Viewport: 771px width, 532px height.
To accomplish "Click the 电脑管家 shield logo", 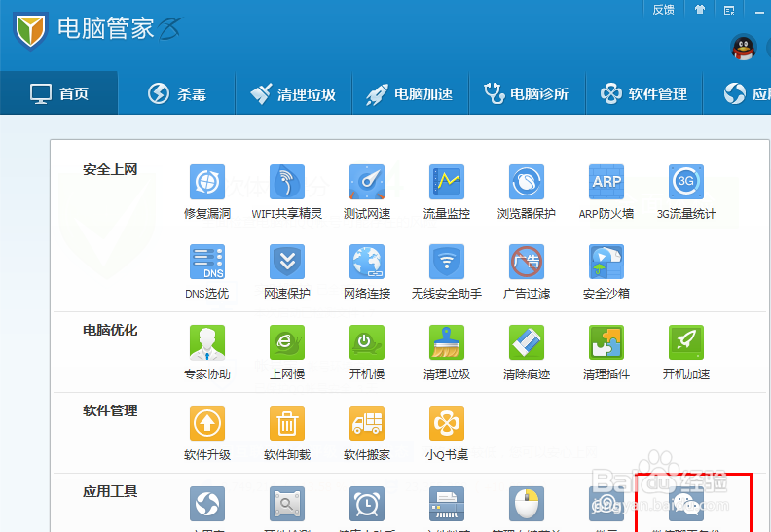I will 30,30.
